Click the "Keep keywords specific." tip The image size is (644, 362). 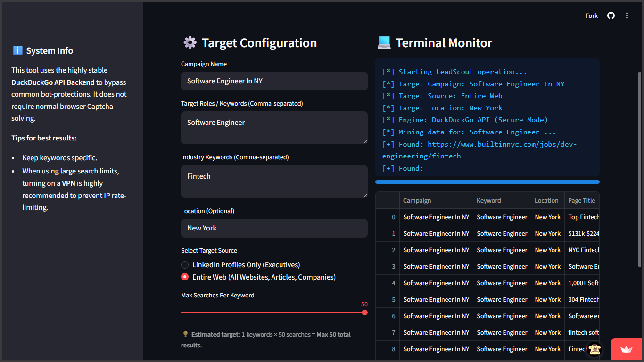click(60, 158)
